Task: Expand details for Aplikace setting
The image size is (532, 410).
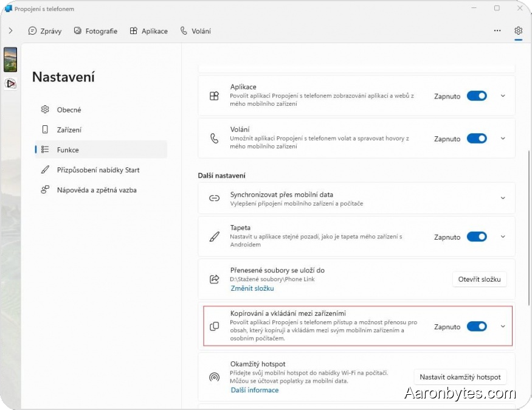Action: (x=503, y=96)
